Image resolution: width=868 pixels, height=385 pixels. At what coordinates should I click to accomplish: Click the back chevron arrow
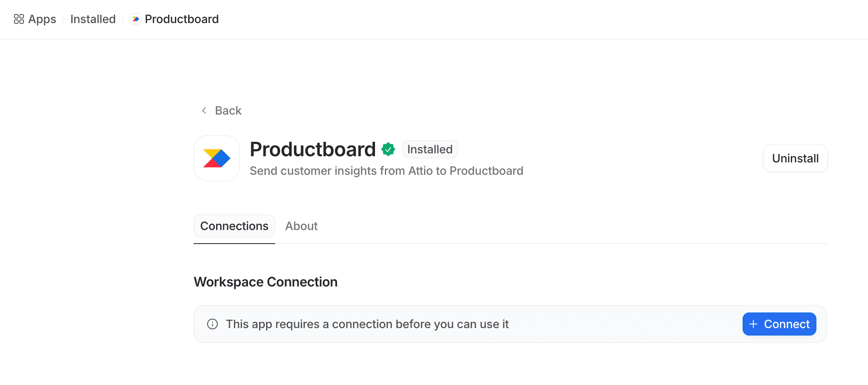point(203,110)
